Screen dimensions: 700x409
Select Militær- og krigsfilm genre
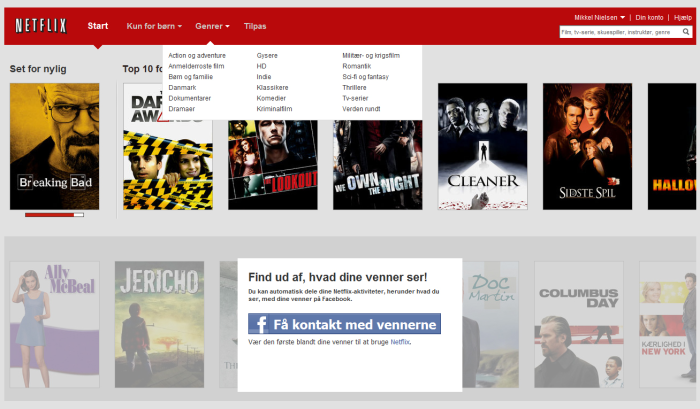371,55
